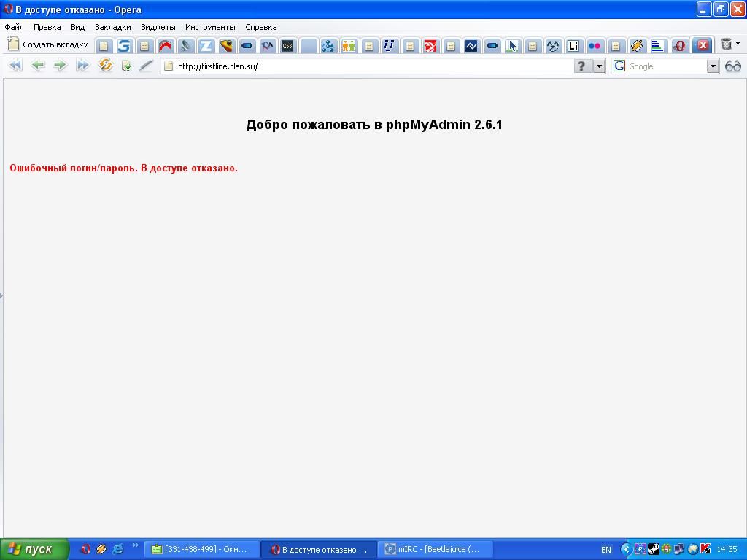Switch to the tab with white Z icon

(x=206, y=46)
